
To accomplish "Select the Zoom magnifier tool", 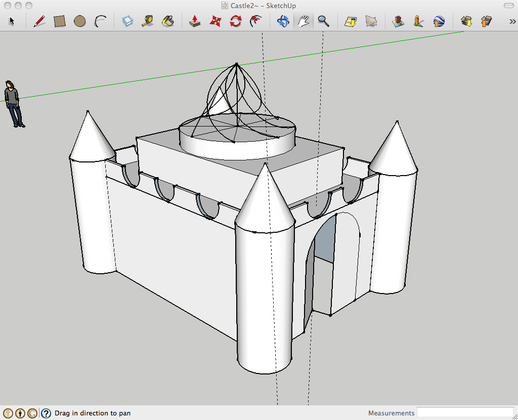I will tap(323, 21).
